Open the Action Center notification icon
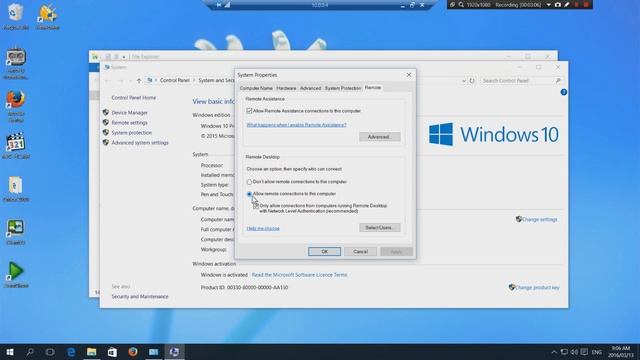 click(584, 352)
